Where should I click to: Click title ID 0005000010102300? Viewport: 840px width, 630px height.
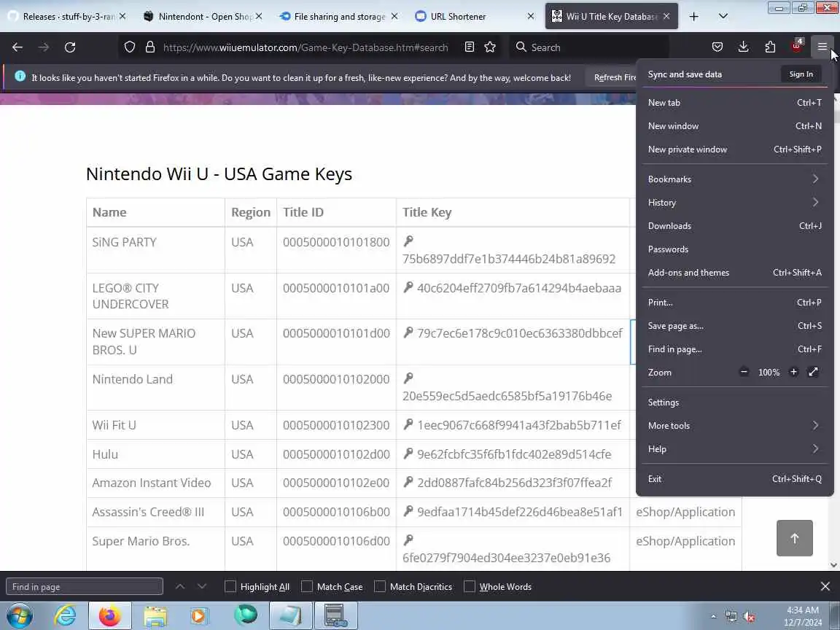336,425
